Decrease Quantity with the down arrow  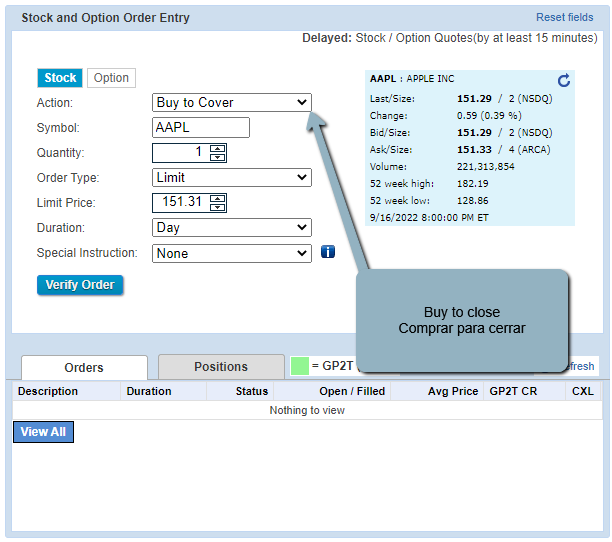pos(218,157)
